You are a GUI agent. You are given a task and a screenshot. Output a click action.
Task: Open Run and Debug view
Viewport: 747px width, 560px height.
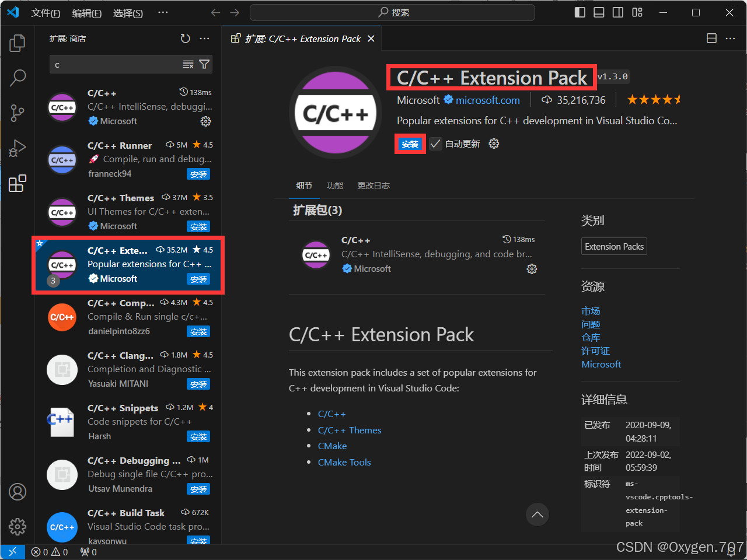pyautogui.click(x=18, y=148)
